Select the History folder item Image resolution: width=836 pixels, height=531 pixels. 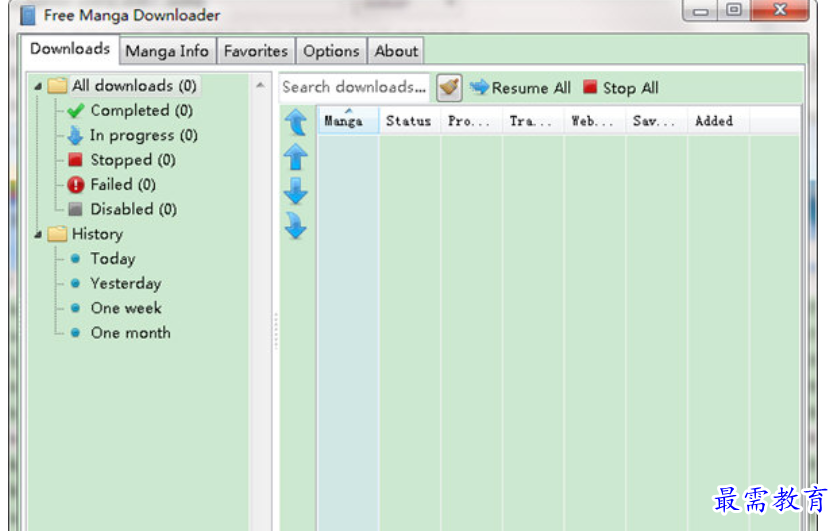pos(97,234)
